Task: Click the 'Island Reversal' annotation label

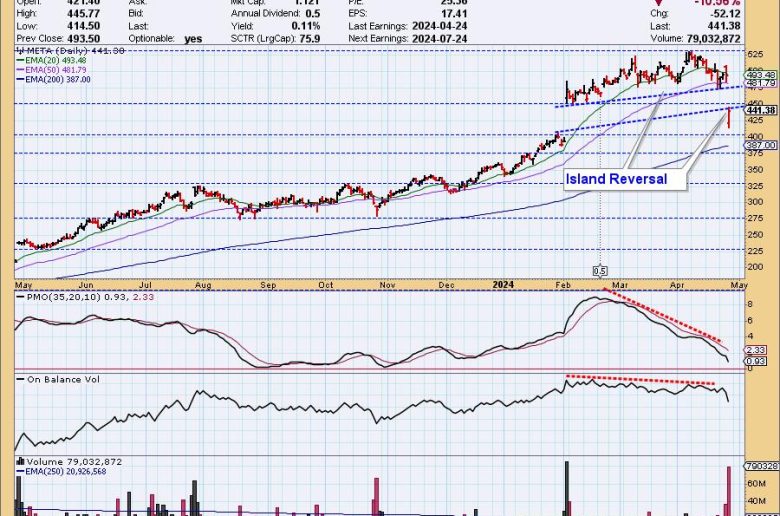Action: [616, 179]
